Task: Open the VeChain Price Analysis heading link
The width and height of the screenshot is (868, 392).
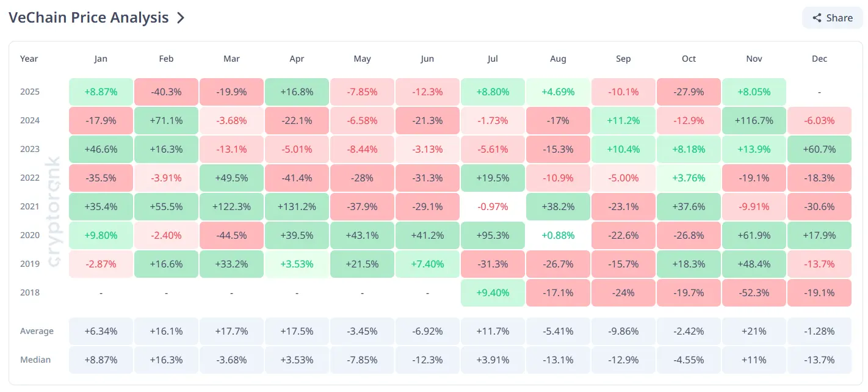Action: click(x=89, y=18)
